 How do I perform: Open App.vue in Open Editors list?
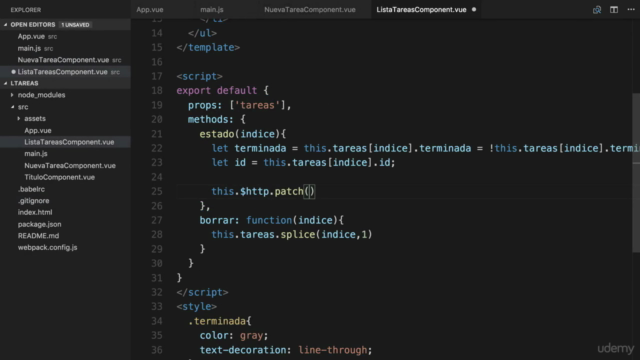[31, 36]
